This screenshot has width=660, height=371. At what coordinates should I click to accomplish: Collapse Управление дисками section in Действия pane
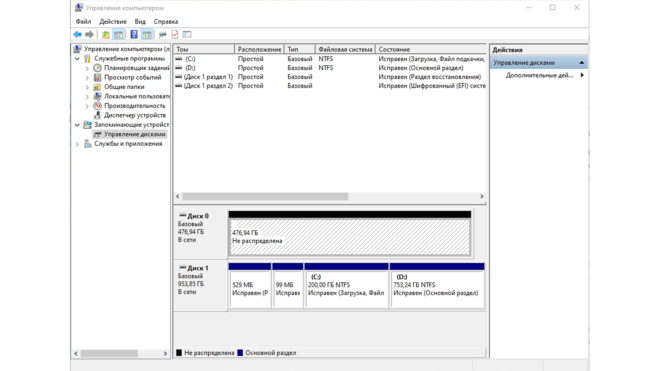(x=582, y=63)
